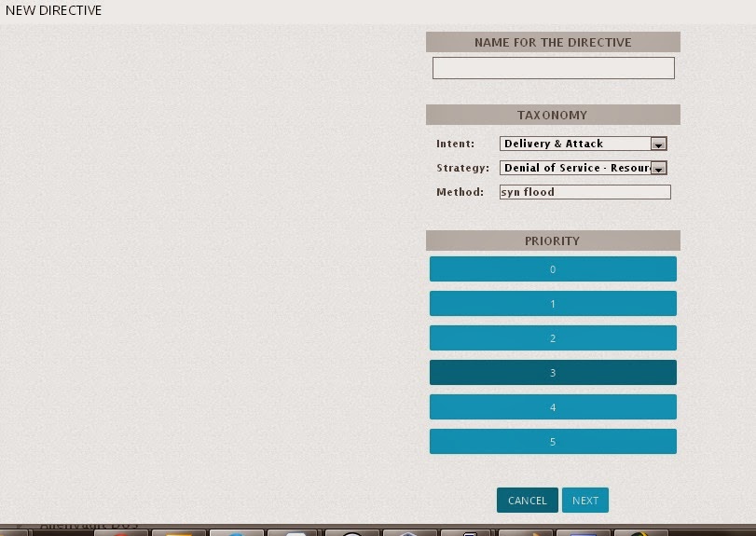Click the NAME FOR THE DIRECTIVE header
Screen dimensions: 756x536
pos(553,42)
